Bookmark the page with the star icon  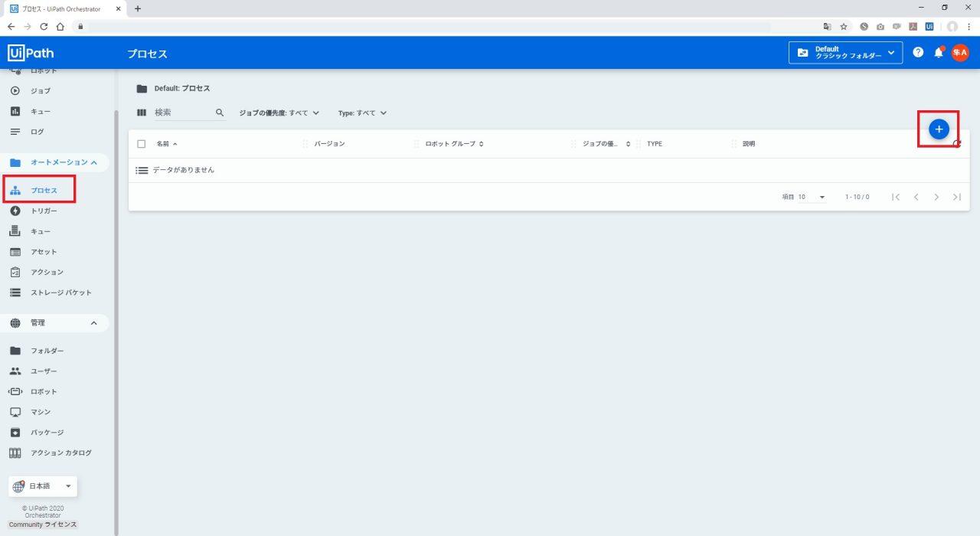coord(843,26)
